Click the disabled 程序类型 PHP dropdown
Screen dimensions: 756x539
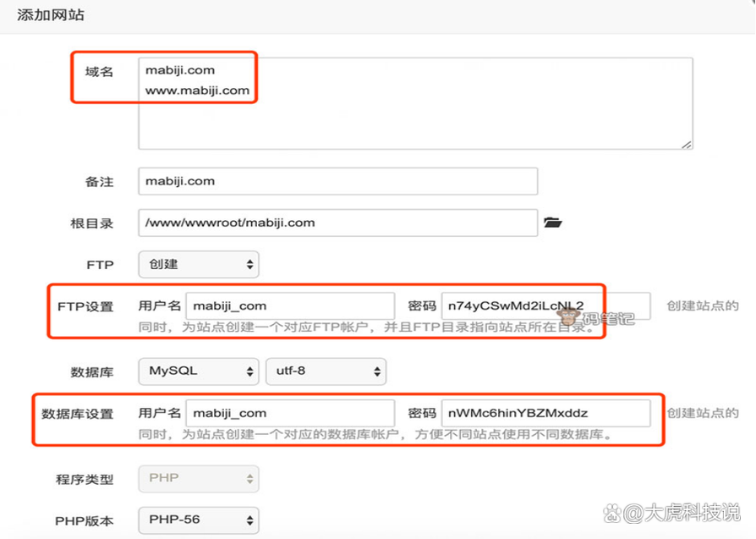[199, 479]
